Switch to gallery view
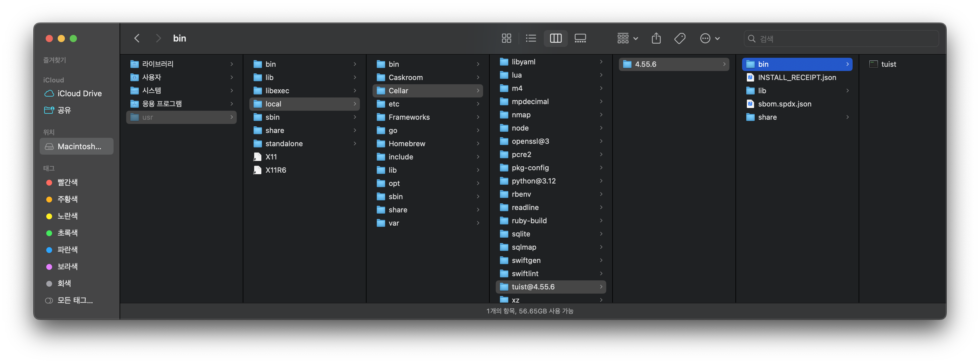 point(580,39)
